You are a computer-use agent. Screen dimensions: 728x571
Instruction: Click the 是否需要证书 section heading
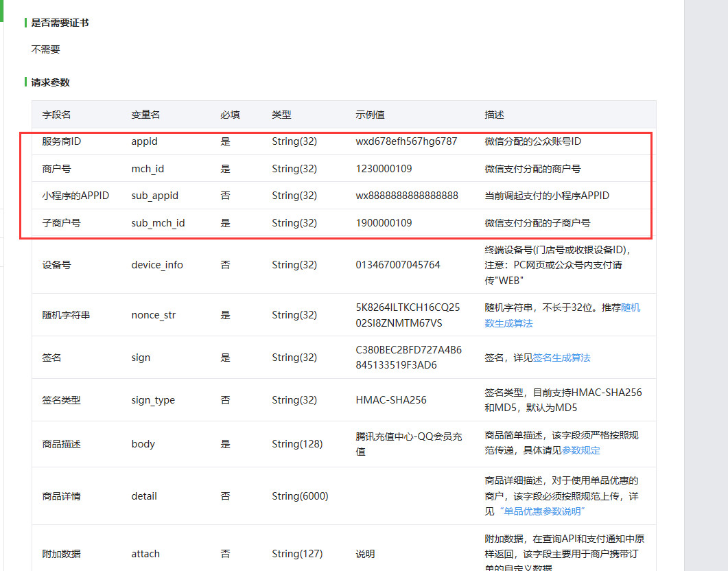click(60, 23)
